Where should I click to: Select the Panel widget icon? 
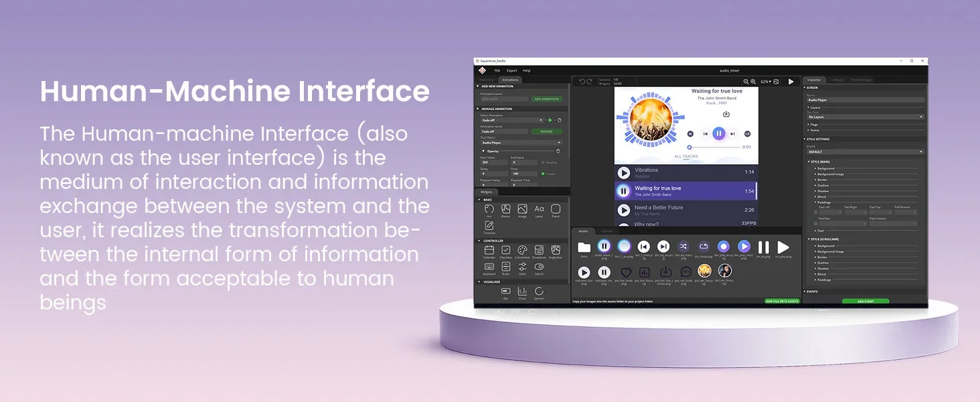click(556, 209)
